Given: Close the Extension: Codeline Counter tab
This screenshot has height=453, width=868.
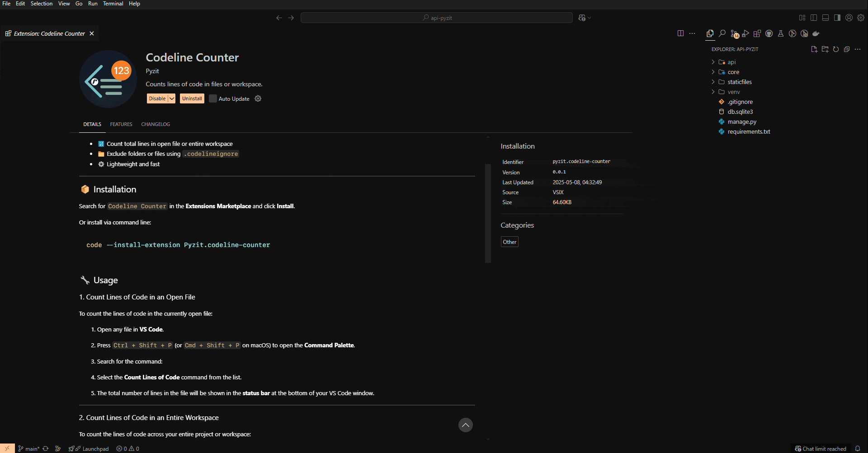Looking at the screenshot, I should click(x=92, y=33).
